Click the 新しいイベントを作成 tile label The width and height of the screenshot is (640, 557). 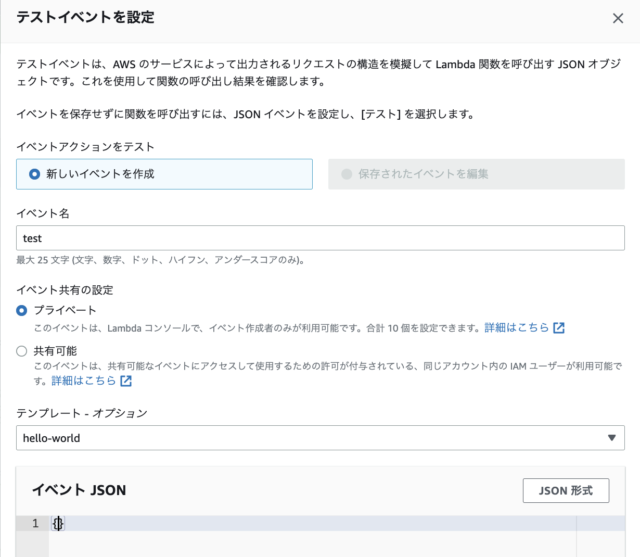[100, 174]
